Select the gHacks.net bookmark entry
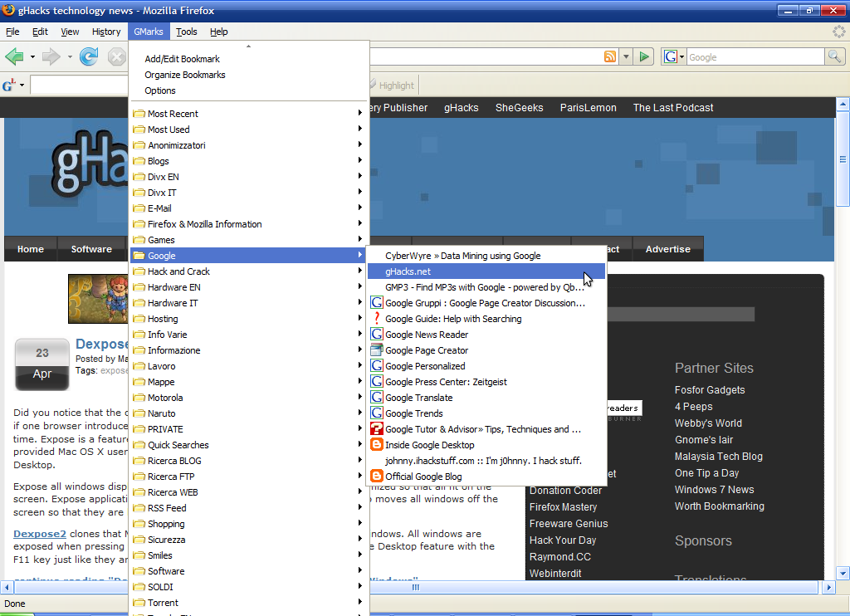This screenshot has height=616, width=850. click(486, 271)
